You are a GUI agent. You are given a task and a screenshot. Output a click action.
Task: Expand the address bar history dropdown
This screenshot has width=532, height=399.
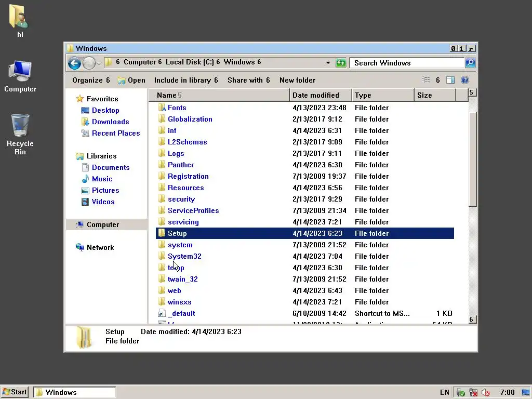click(328, 63)
